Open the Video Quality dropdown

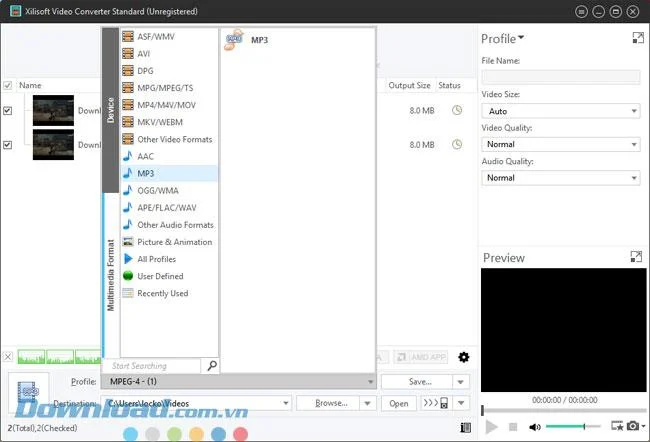coord(560,144)
